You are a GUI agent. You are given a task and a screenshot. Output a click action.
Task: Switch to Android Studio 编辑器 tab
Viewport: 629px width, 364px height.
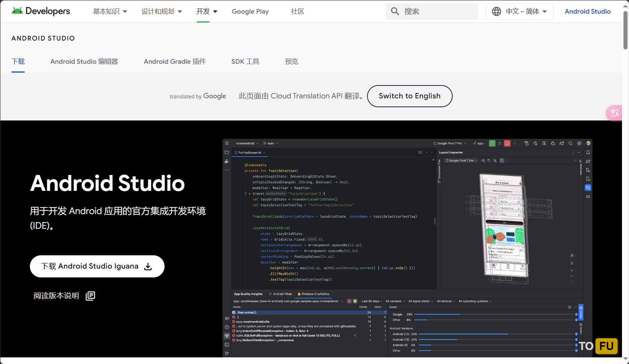84,62
